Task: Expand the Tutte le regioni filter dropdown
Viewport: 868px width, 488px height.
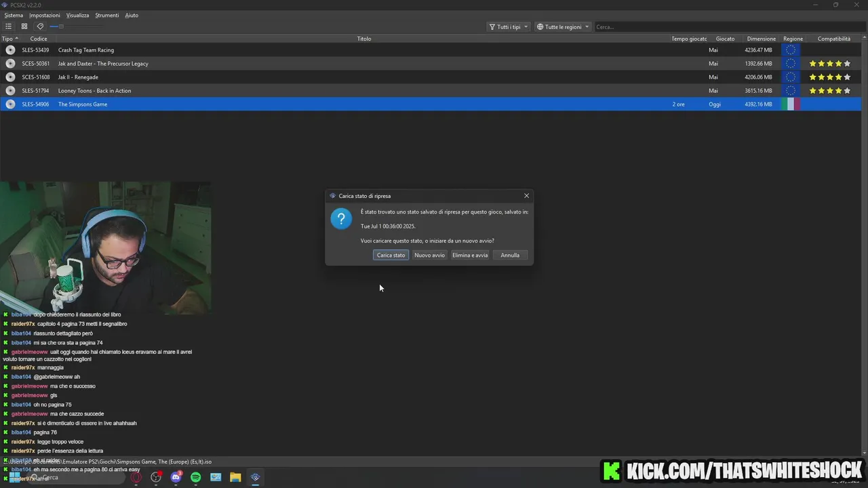Action: pyautogui.click(x=563, y=27)
